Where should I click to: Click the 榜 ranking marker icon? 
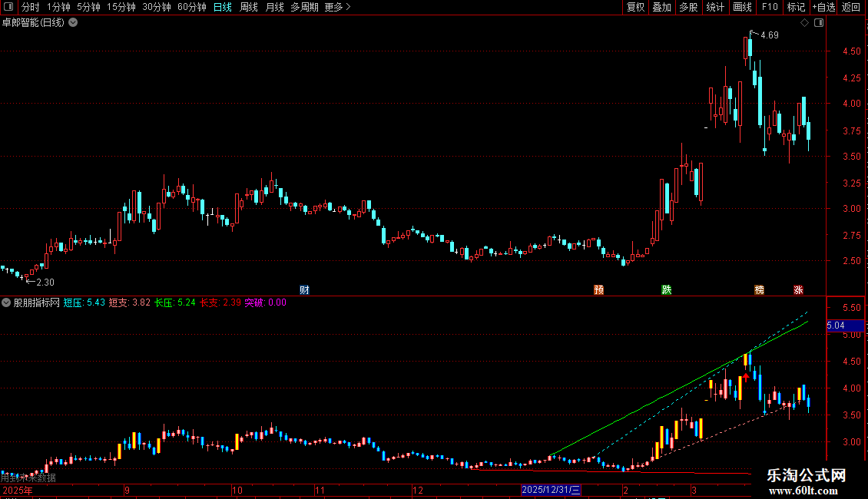pyautogui.click(x=759, y=290)
